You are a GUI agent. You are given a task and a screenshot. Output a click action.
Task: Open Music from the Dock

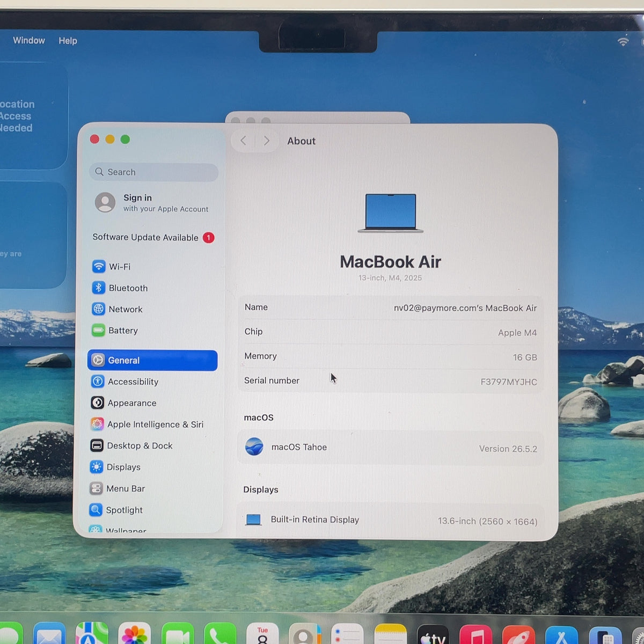tap(475, 634)
